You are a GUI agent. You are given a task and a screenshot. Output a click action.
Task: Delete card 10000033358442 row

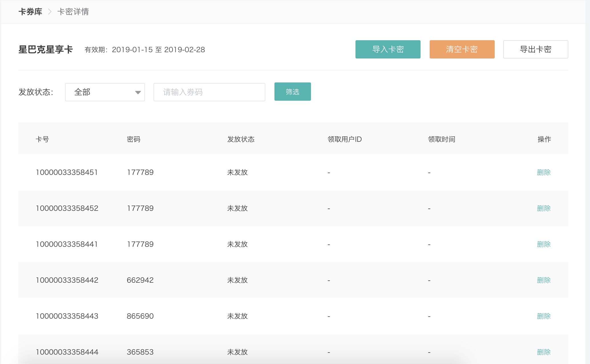click(543, 280)
